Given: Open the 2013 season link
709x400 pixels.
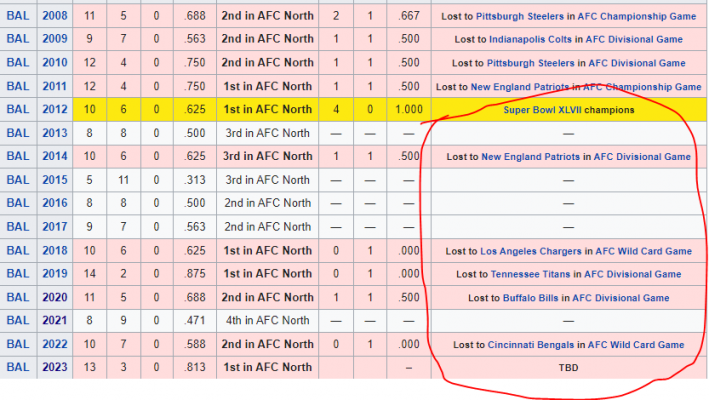Looking at the screenshot, I should point(55,133).
